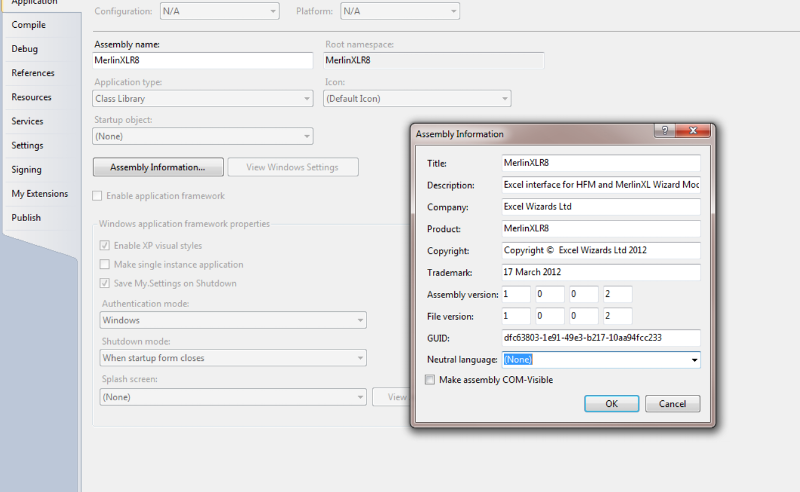The image size is (800, 492).
Task: Click Cancel in Assembly Information dialog
Action: tap(672, 404)
